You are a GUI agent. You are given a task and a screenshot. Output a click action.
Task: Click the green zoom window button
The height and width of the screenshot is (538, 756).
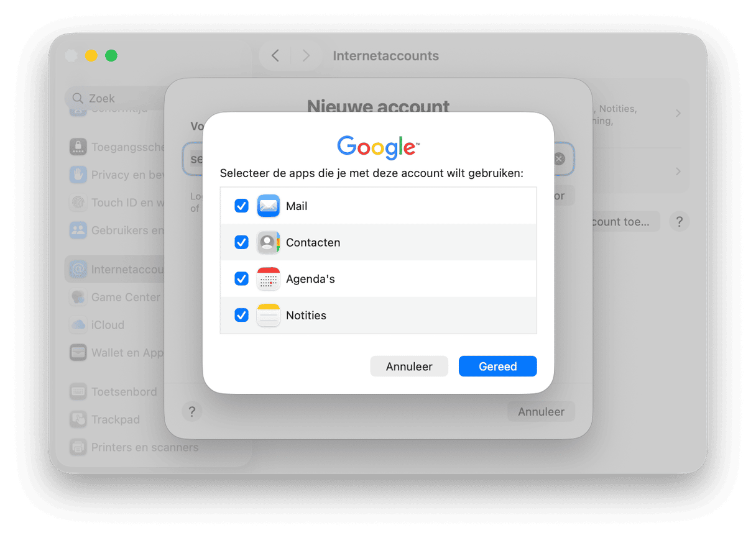point(111,56)
